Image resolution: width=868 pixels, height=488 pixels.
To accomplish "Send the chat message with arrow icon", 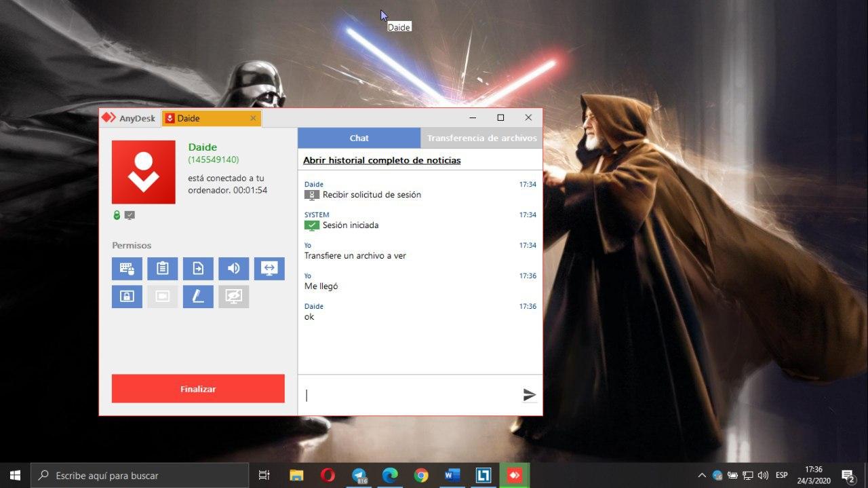I will pos(529,395).
